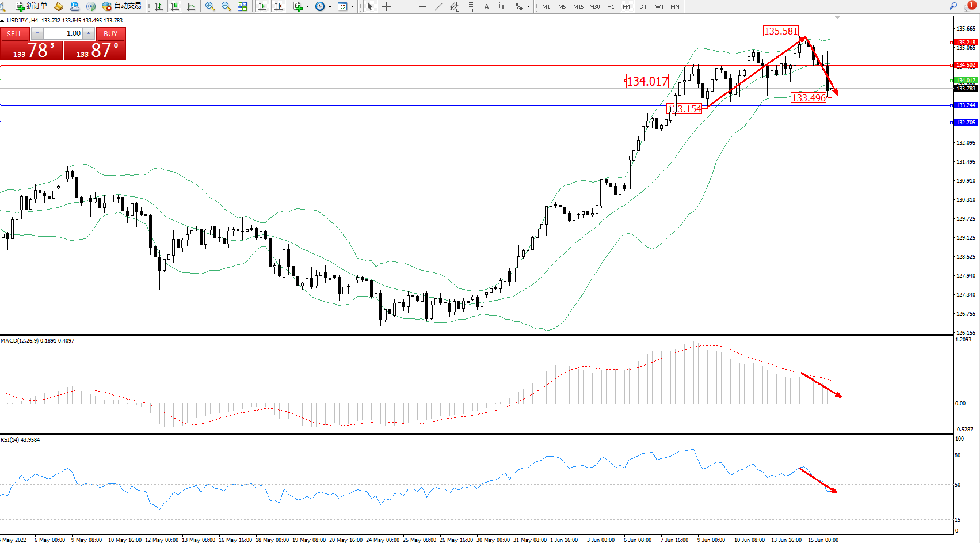Screen dimensions: 980x543
Task: Click the red SELL button
Action: pos(14,34)
